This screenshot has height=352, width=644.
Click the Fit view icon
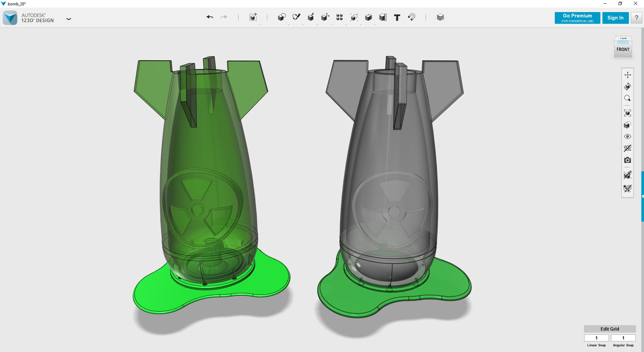point(628,113)
